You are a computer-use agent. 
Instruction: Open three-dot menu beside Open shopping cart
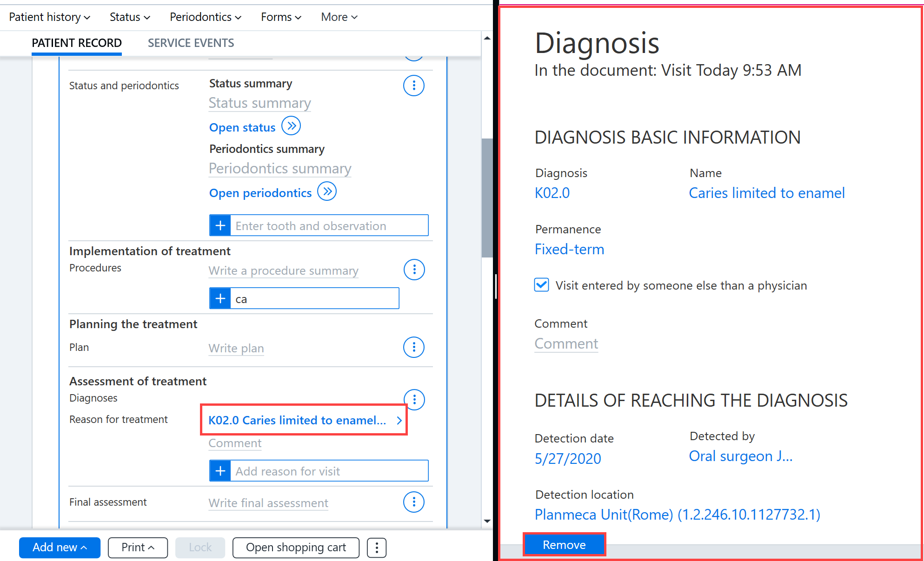pyautogui.click(x=377, y=548)
